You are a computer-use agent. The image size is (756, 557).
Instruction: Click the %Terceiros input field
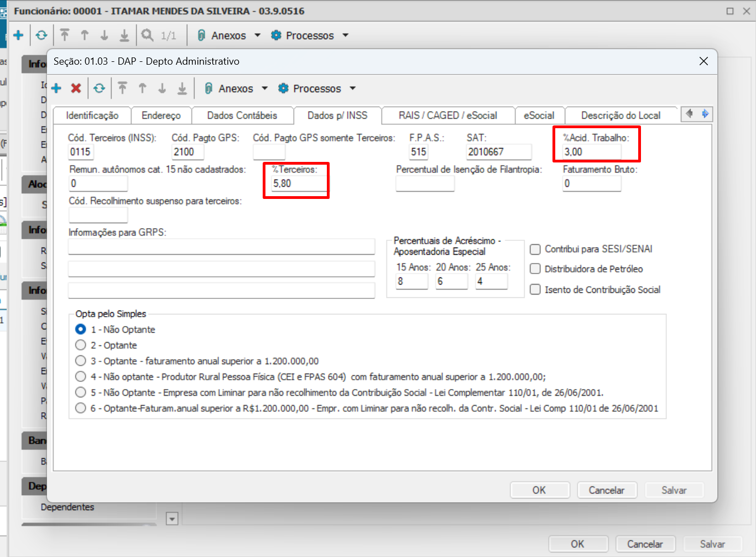(x=299, y=183)
